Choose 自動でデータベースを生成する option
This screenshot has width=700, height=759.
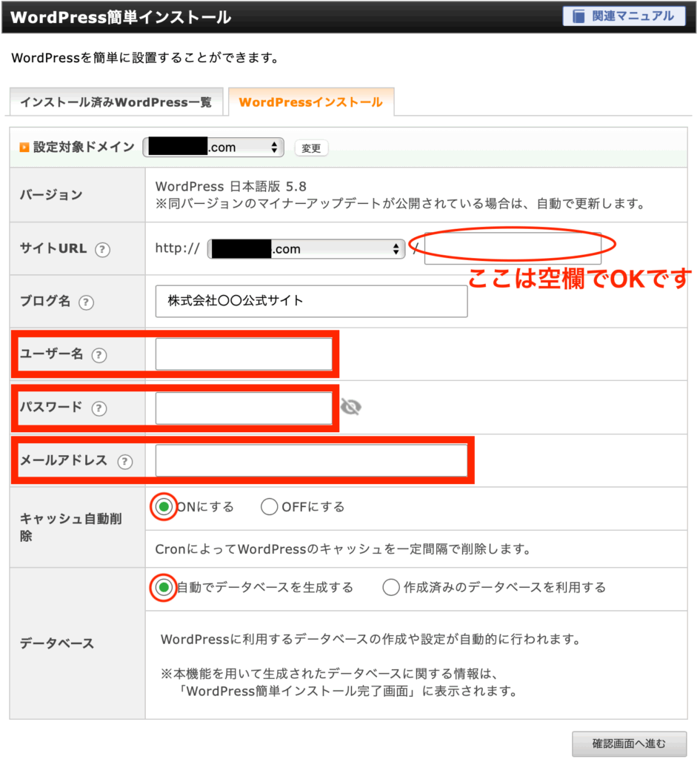tap(164, 588)
